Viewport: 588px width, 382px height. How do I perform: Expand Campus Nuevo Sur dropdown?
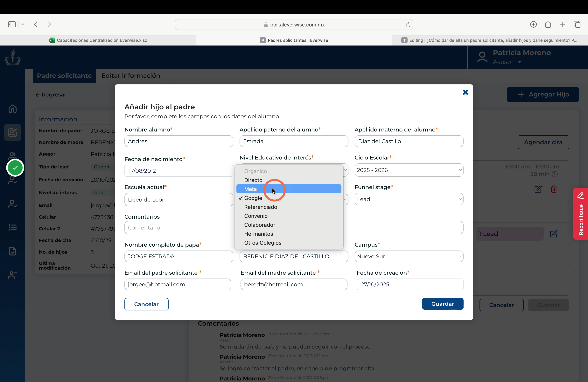point(409,256)
